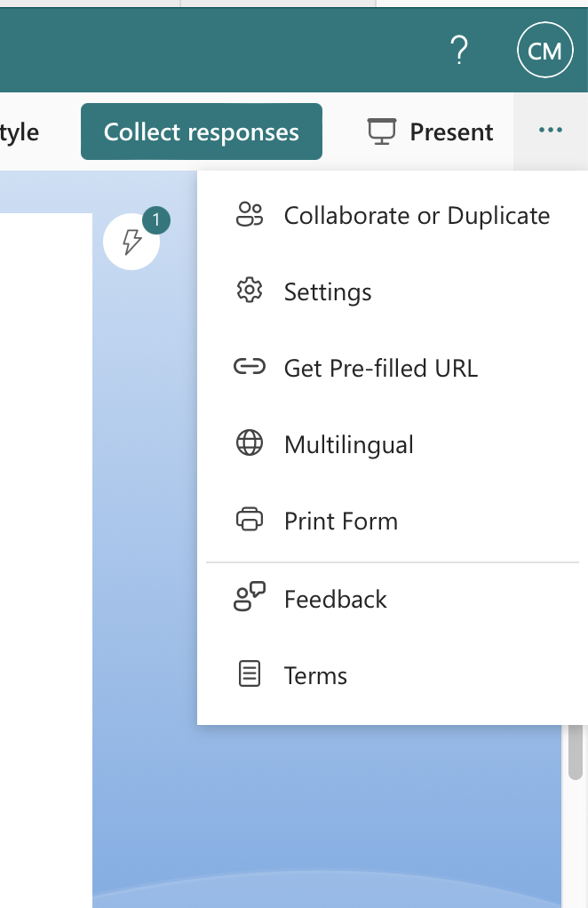The height and width of the screenshot is (908, 588).
Task: Click the Present button
Action: pos(431,131)
